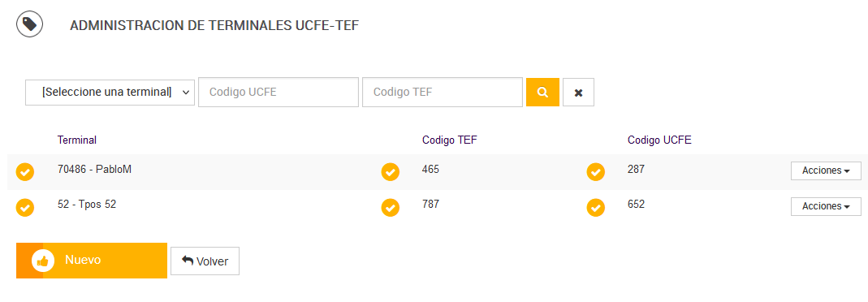Click the check icon next to UCFE code 652
868x302 pixels.
tap(596, 207)
